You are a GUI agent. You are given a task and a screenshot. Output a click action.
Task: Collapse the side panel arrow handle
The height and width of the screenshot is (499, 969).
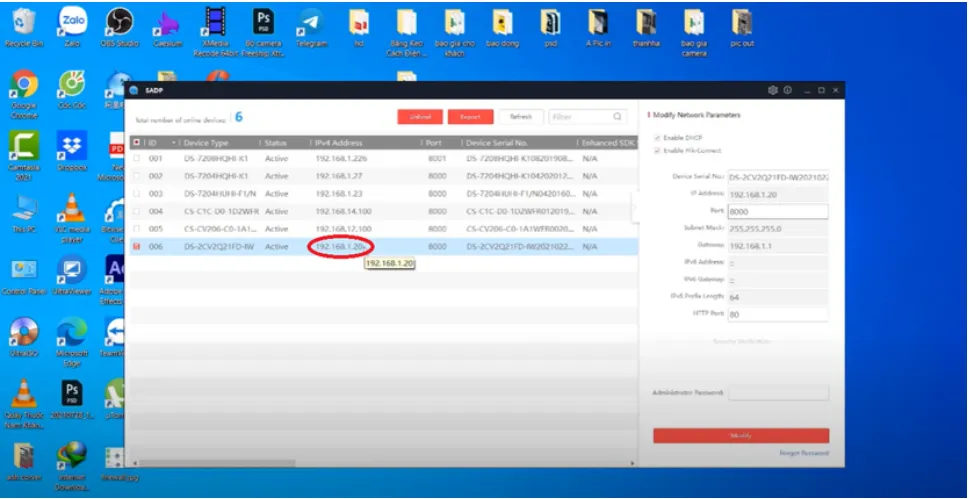click(633, 207)
